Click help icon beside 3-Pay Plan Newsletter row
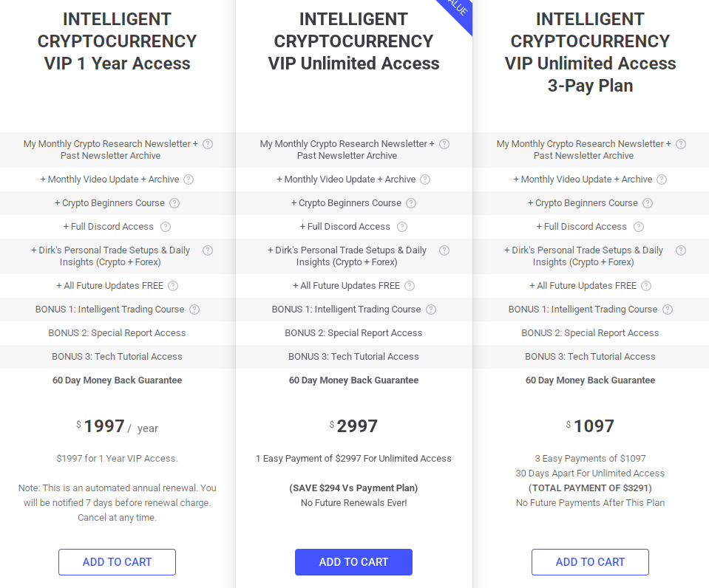Image resolution: width=709 pixels, height=588 pixels. (x=681, y=144)
